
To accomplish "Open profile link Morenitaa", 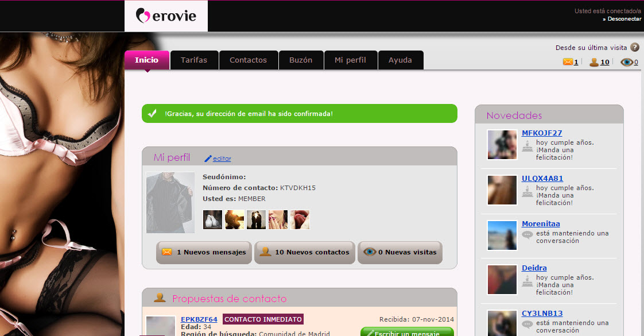I will click(x=541, y=224).
